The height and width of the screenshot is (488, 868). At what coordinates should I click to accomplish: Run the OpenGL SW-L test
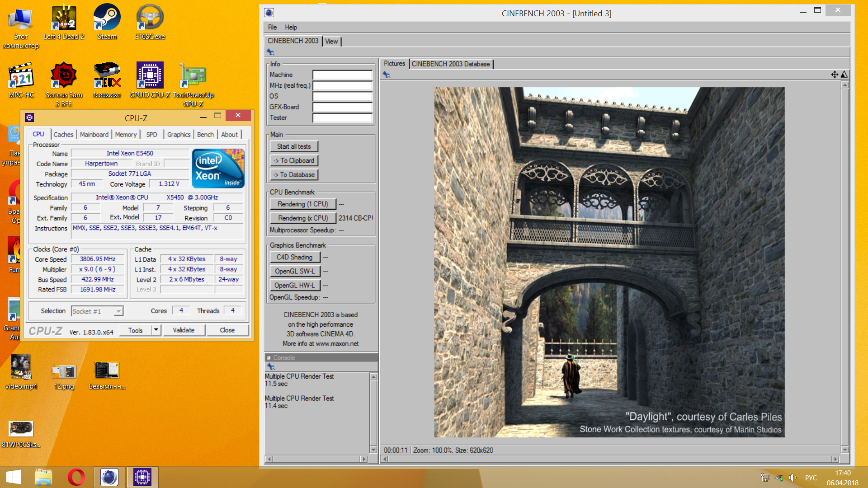(295, 271)
